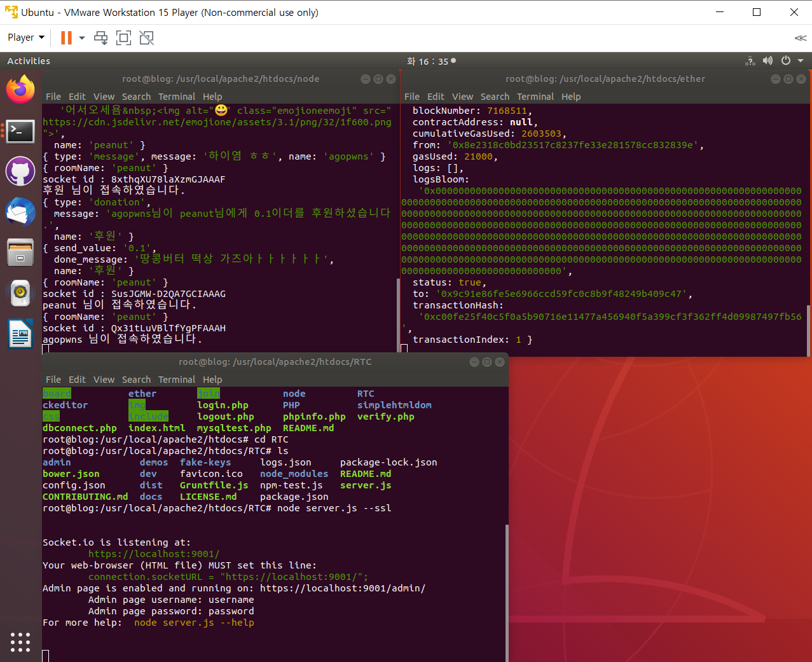The image size is (812, 662).
Task: Open Search menu in the RTC terminal
Action: pyautogui.click(x=136, y=380)
